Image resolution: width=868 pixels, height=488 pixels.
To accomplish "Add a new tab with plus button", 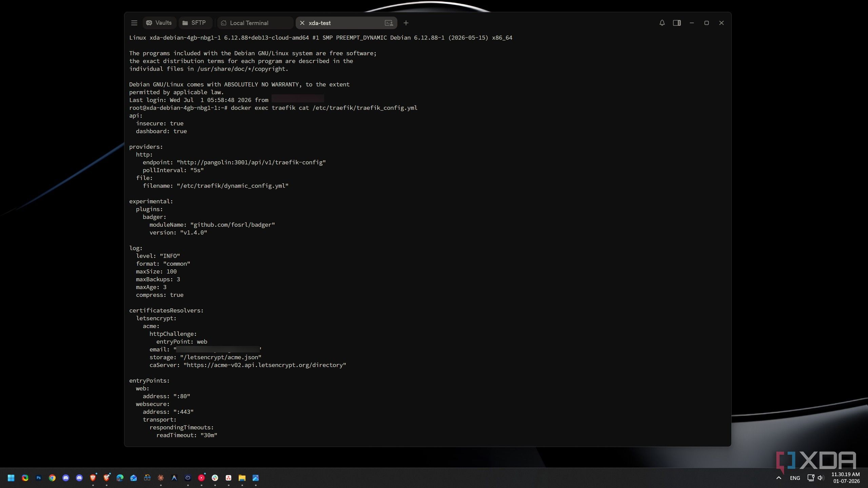I will [x=406, y=23].
